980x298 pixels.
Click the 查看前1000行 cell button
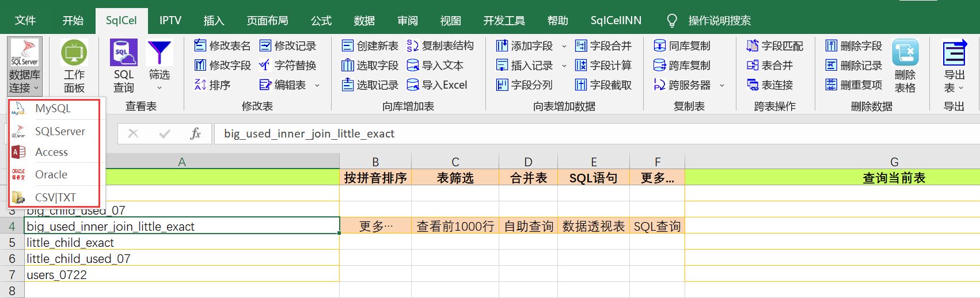coord(455,226)
